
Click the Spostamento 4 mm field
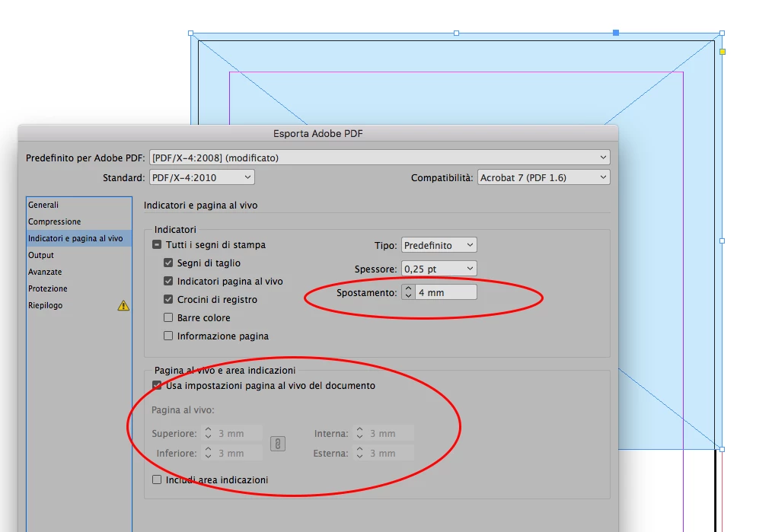click(445, 292)
